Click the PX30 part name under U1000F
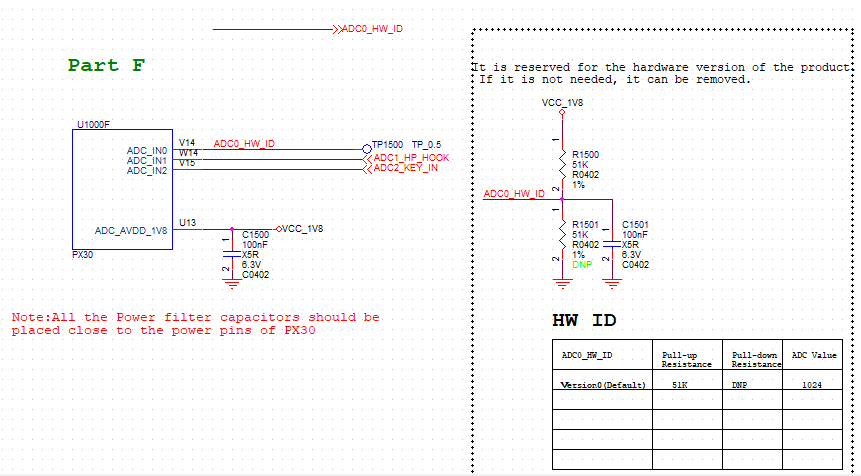 [83, 255]
